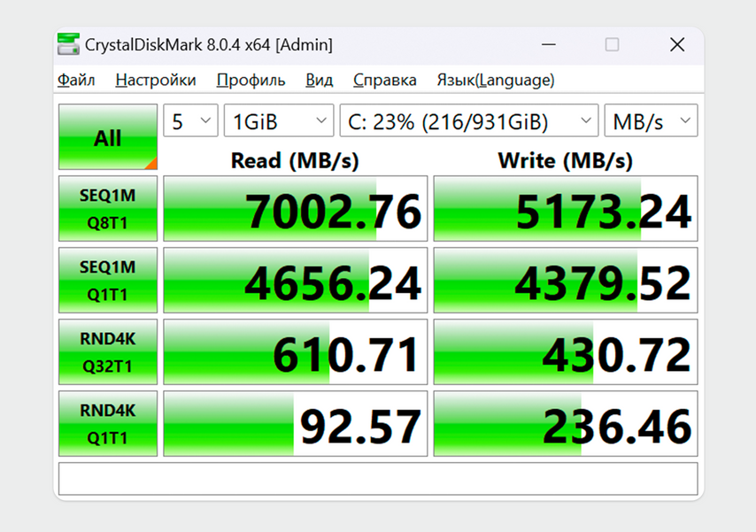Open the Язык(Language) menu
Screen dimensions: 756x532
496,80
